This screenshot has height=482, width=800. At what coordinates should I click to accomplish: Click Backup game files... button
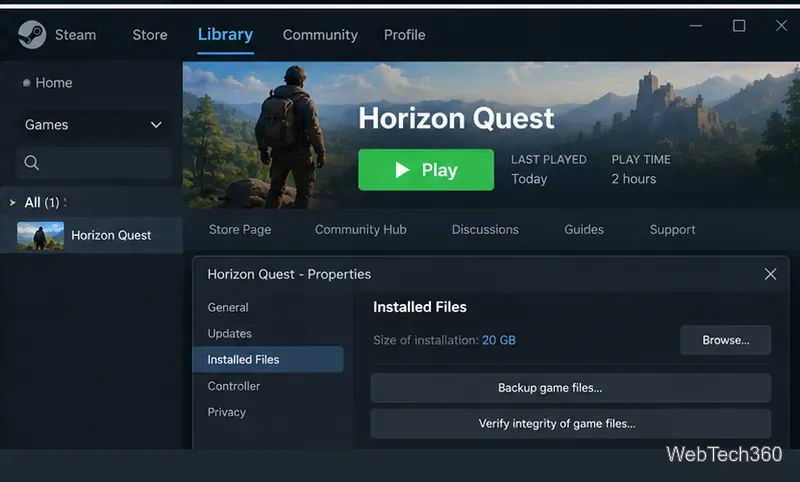point(570,388)
